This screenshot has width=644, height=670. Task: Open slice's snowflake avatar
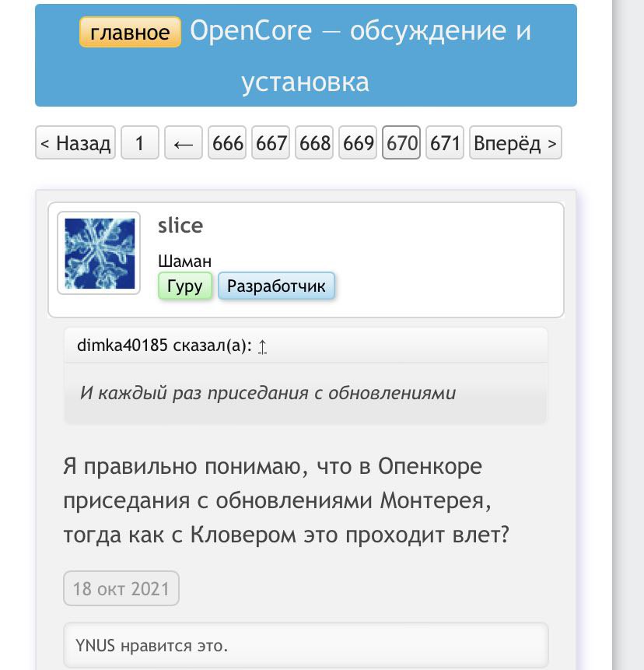pos(99,253)
